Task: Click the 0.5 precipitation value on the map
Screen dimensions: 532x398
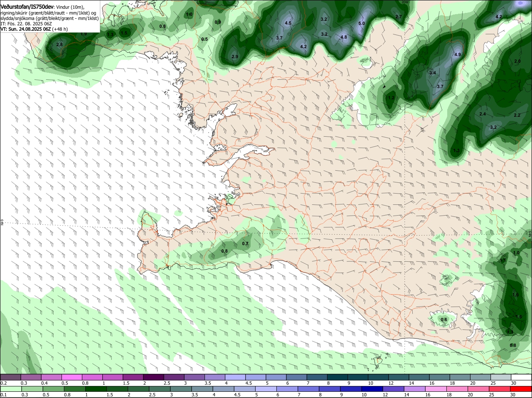Action: click(204, 39)
